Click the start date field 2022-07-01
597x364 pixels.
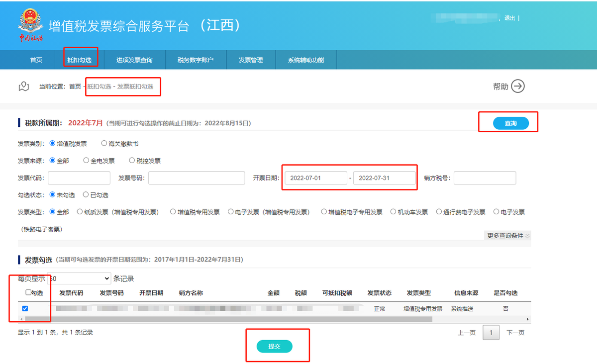pos(315,178)
